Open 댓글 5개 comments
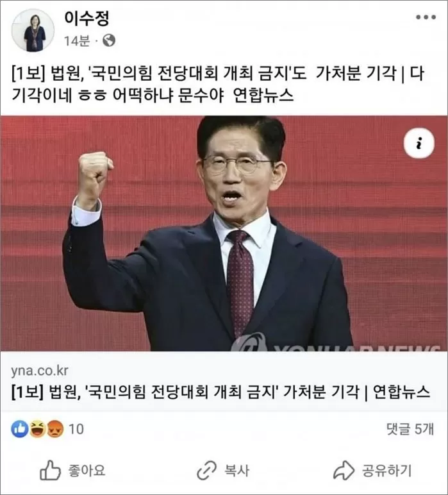 click(x=410, y=429)
